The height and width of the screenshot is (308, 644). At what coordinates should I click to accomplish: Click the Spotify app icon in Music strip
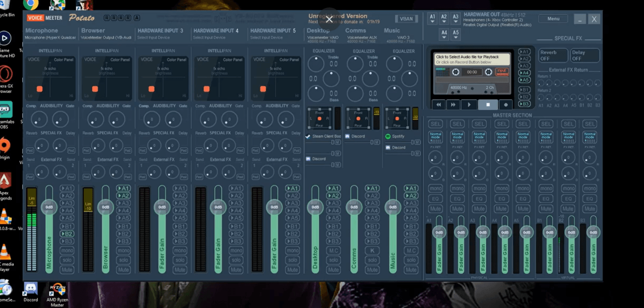tap(388, 136)
